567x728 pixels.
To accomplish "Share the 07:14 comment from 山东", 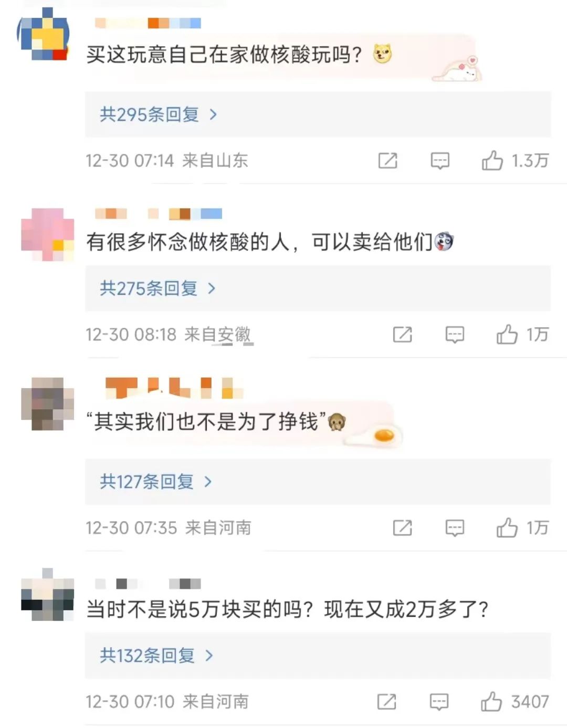I will click(388, 161).
